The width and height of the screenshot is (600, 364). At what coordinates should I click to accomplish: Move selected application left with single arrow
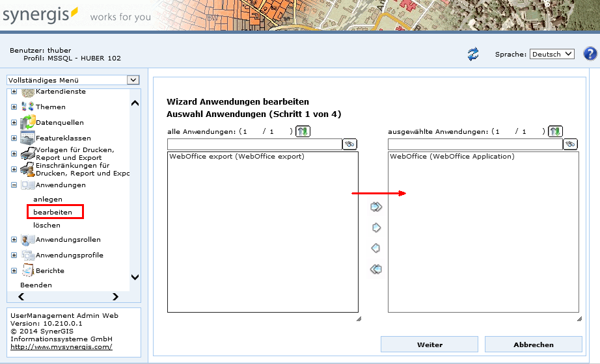pyautogui.click(x=375, y=248)
